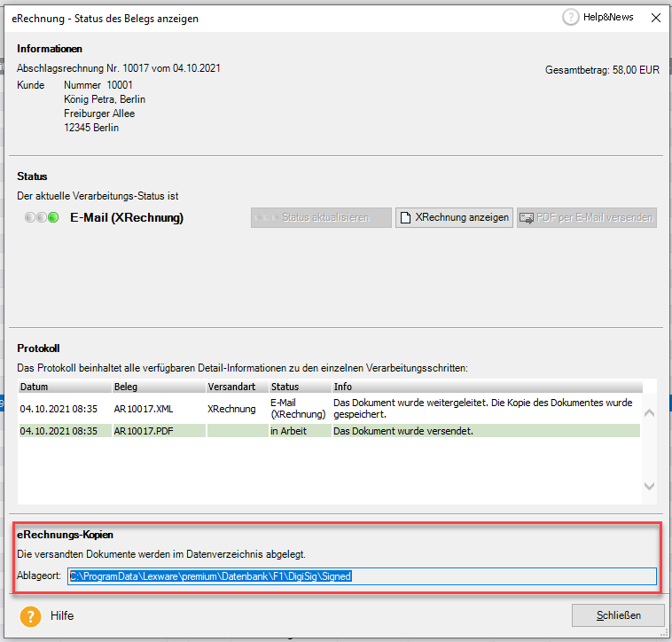Click the orange Hilfe question mark icon
This screenshot has width=672, height=642.
(31, 615)
